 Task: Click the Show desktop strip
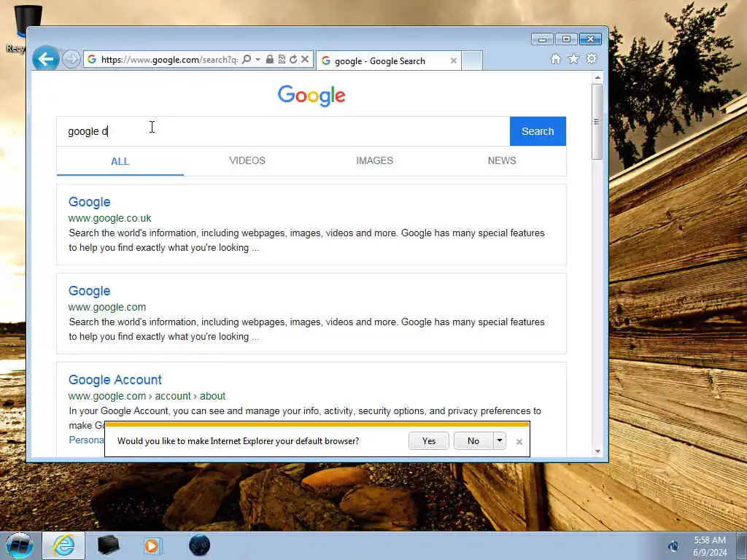pyautogui.click(x=741, y=545)
